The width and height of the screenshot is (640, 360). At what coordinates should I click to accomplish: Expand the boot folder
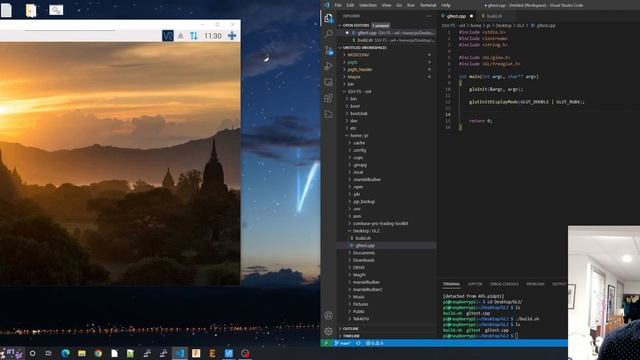coord(355,106)
